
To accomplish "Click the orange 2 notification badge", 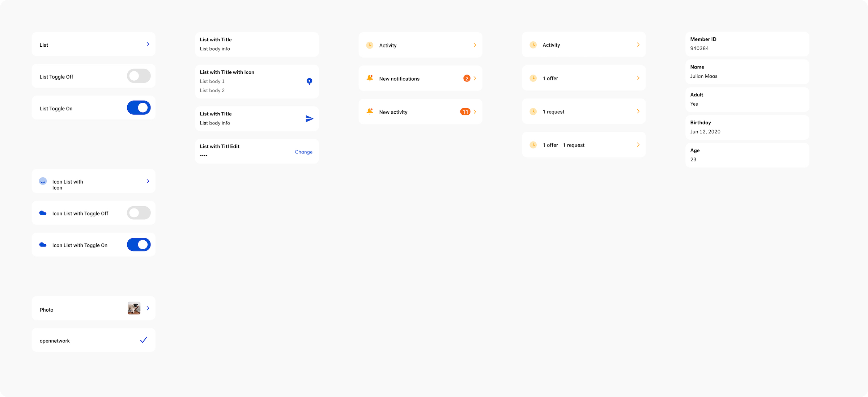I will click(x=467, y=79).
